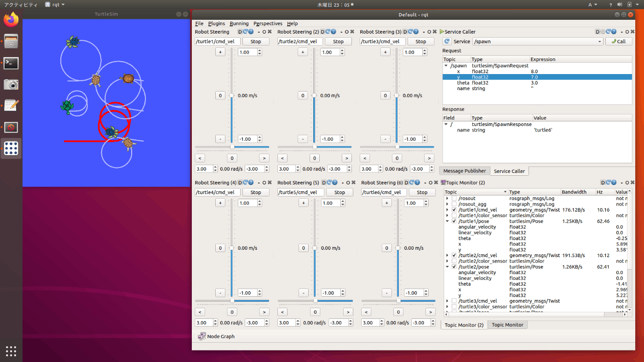Launch Screenshot camera app from dock
The height and width of the screenshot is (362, 644).
tap(11, 84)
